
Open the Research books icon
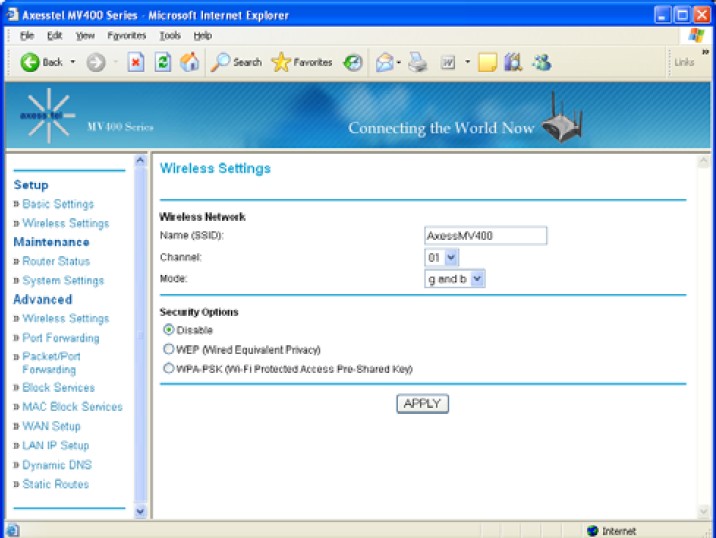click(513, 63)
